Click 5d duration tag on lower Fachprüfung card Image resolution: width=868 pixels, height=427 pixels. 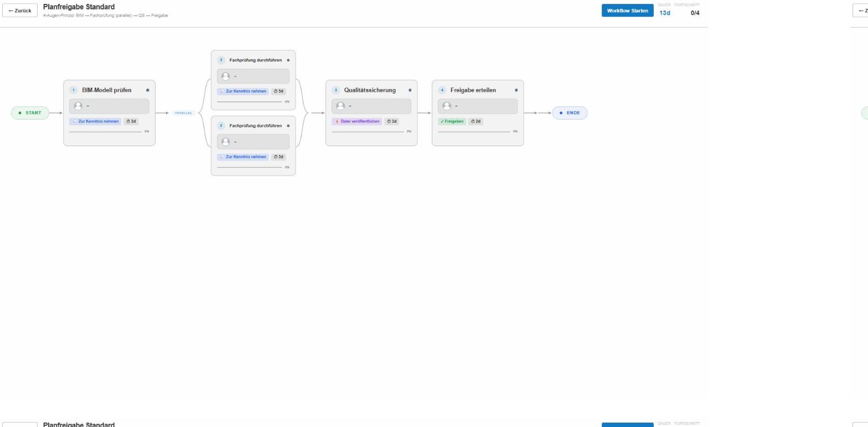coord(278,157)
